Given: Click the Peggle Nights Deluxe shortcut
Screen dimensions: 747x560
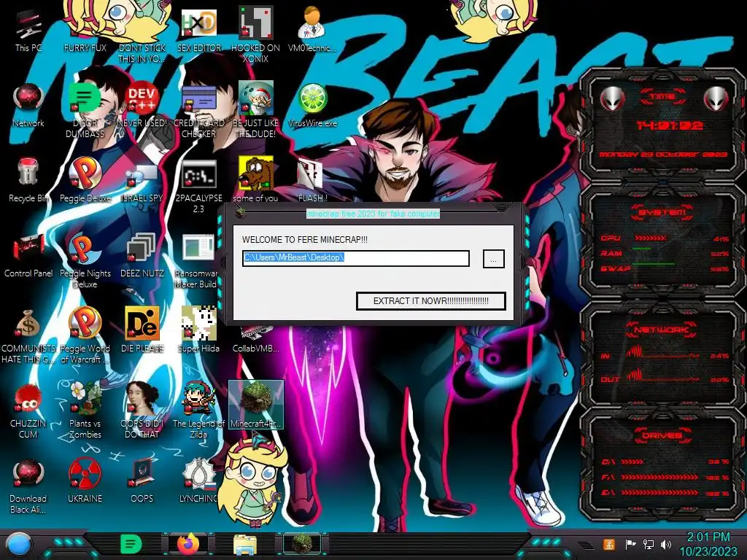Looking at the screenshot, I should 85,261.
